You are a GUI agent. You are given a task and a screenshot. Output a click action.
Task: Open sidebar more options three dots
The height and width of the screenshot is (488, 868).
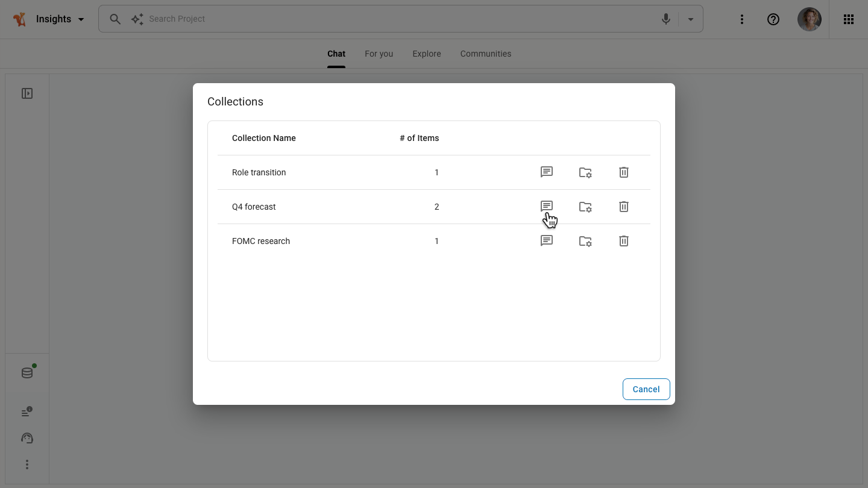click(x=27, y=465)
